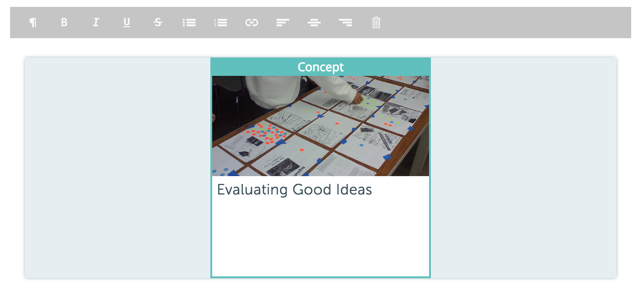Insert a numbered list

coord(220,22)
